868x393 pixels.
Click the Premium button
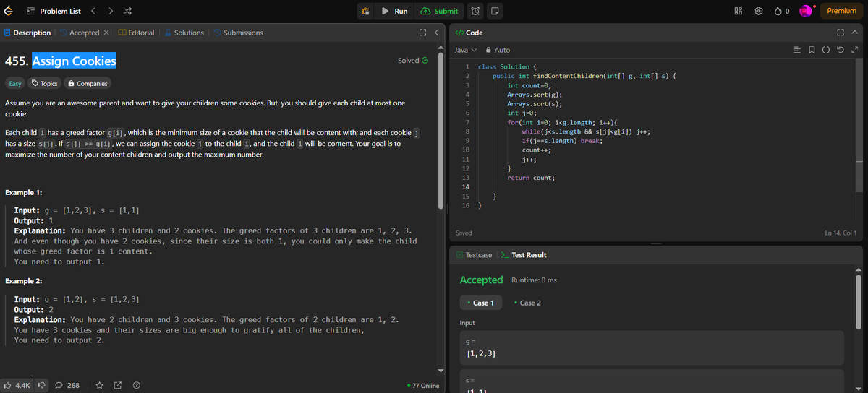841,11
